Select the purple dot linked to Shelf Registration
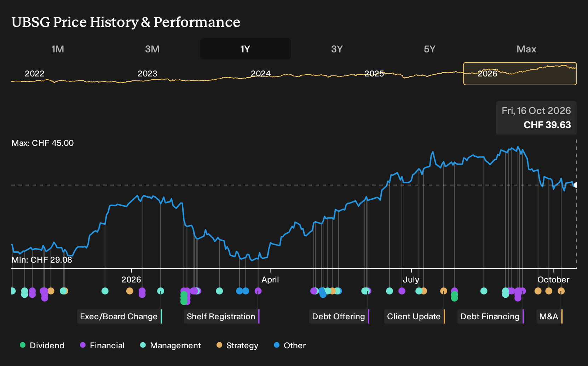 [x=258, y=291]
